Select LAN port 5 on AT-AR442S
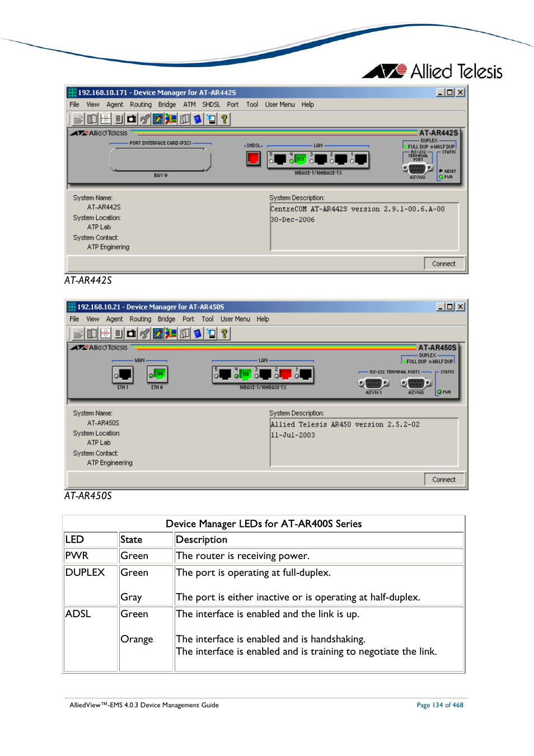 pyautogui.click(x=279, y=159)
